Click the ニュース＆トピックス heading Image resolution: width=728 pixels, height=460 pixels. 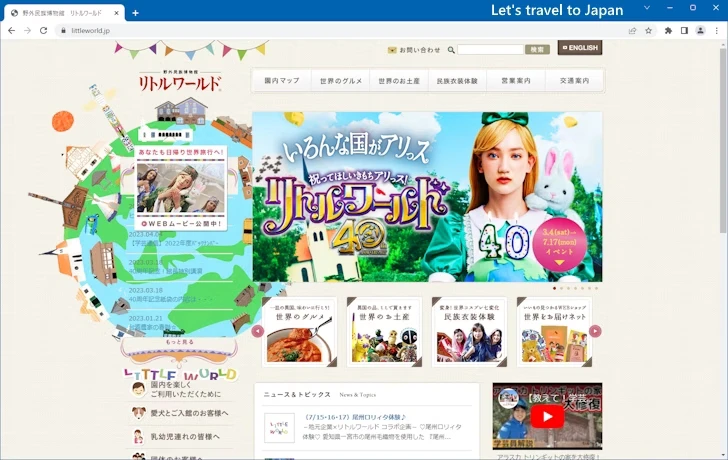point(297,395)
